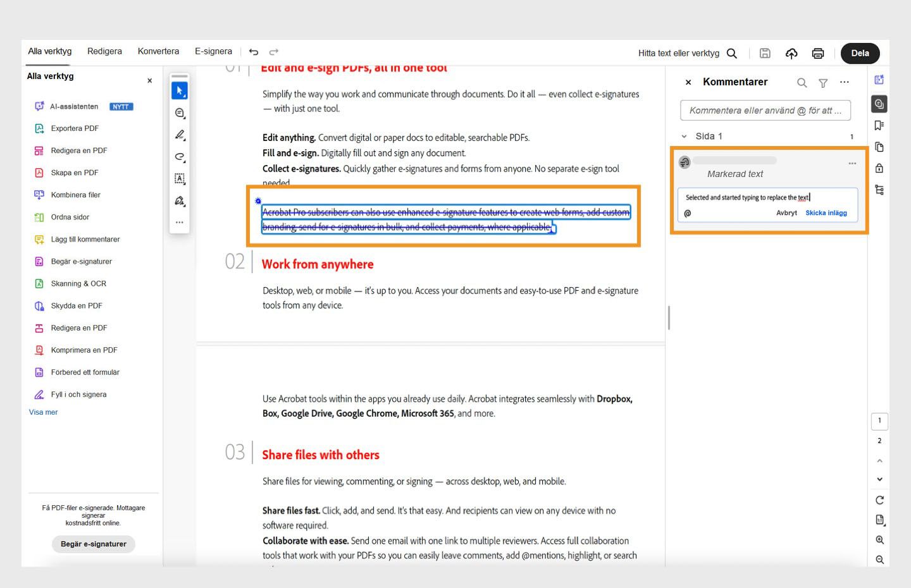Click the Begär e-signaturer promo button
The image size is (911, 588).
(x=94, y=544)
